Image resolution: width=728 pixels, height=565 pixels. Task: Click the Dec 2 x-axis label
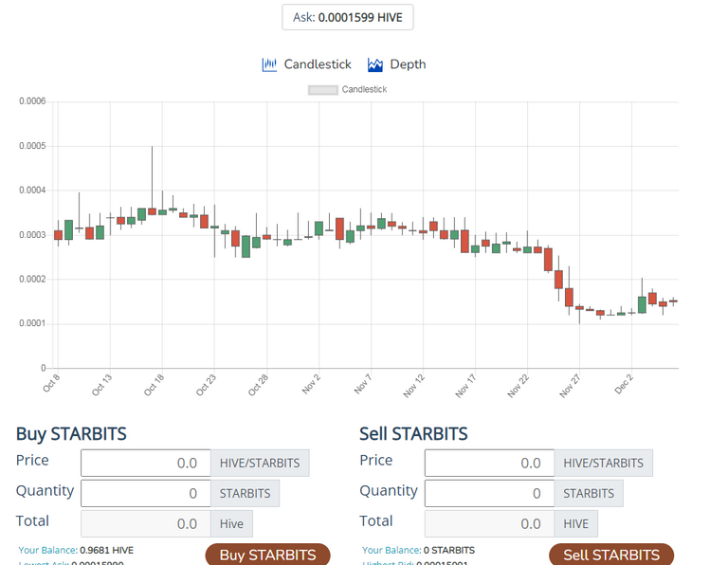(x=623, y=384)
